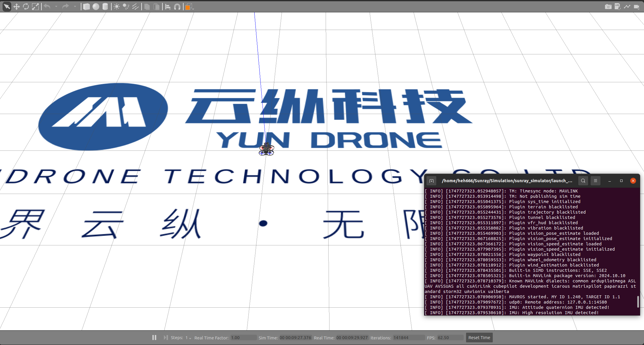Click 'Plugin vision_pose_estimate loaded' log line
This screenshot has height=345, width=644.
click(512, 233)
